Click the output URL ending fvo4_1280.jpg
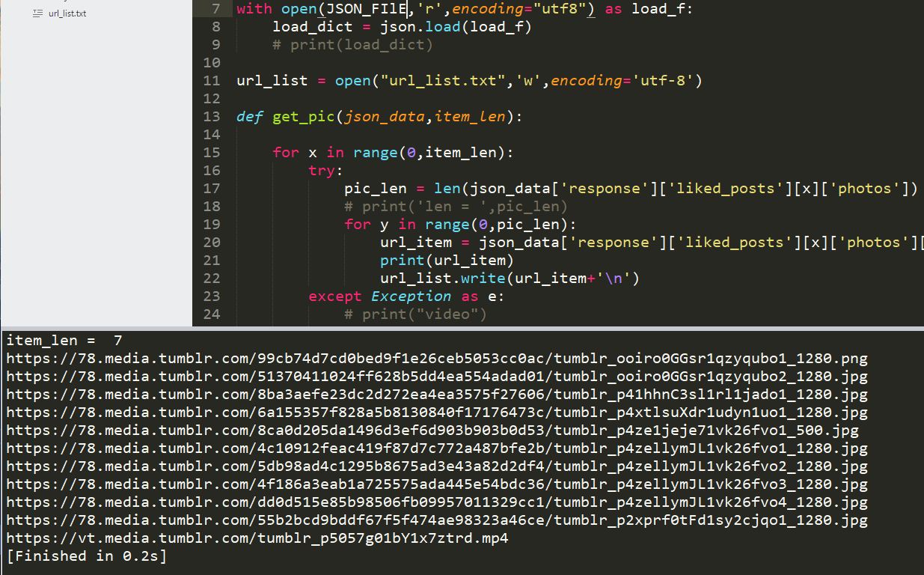 tap(437, 502)
